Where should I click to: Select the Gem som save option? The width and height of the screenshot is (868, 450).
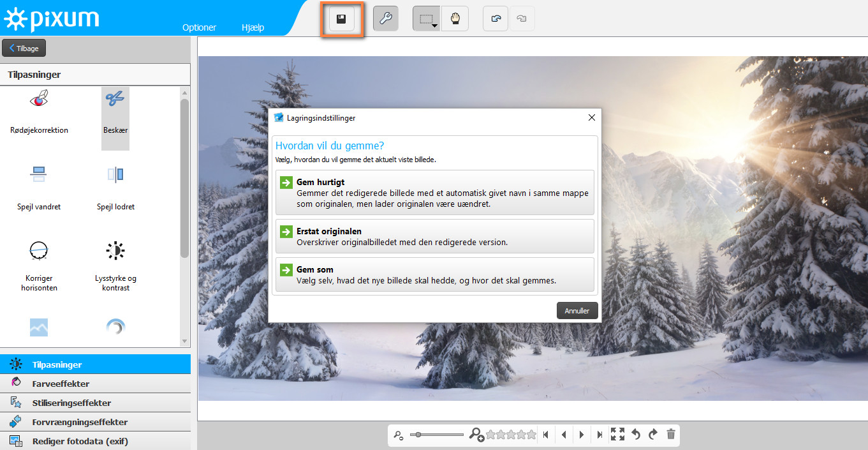(x=434, y=274)
